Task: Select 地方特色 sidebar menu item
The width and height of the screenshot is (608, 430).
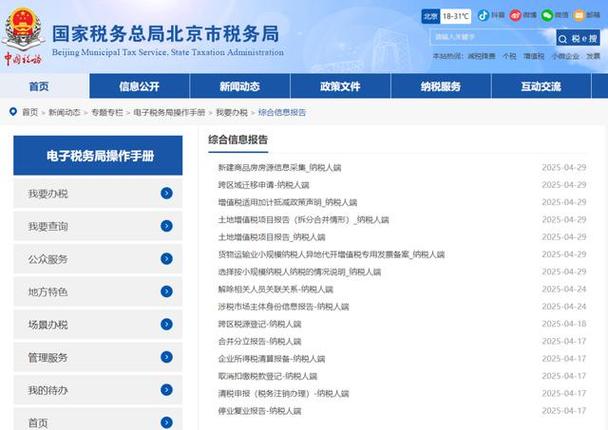Action: pos(98,291)
